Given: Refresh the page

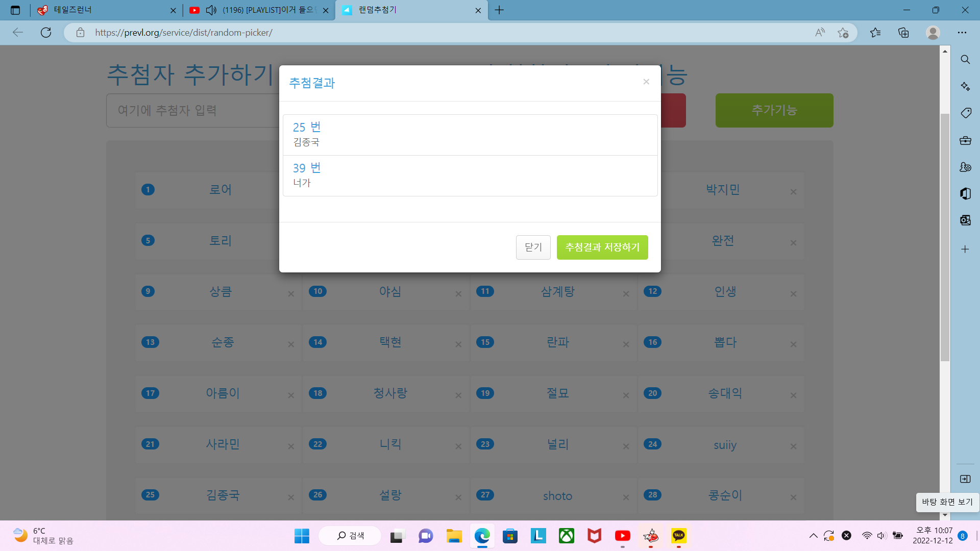Looking at the screenshot, I should 46,33.
